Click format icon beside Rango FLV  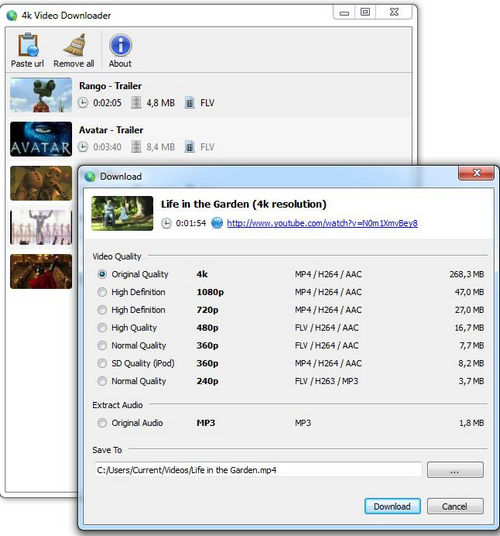pos(190,103)
